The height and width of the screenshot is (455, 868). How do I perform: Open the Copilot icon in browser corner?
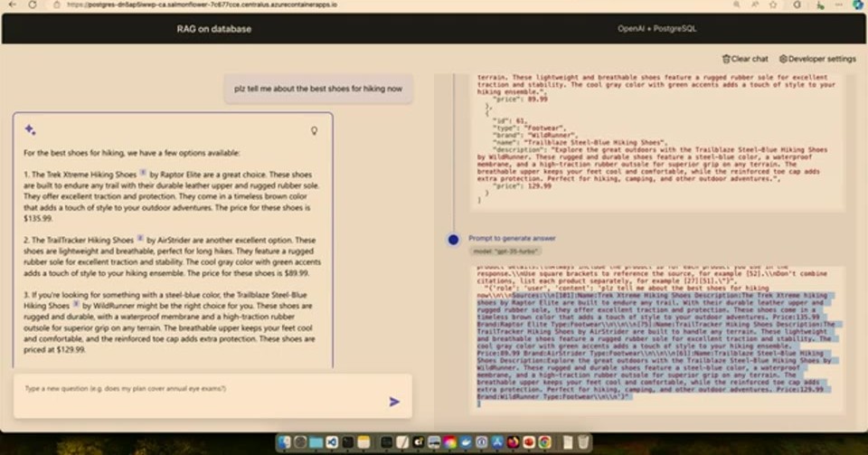[858, 5]
